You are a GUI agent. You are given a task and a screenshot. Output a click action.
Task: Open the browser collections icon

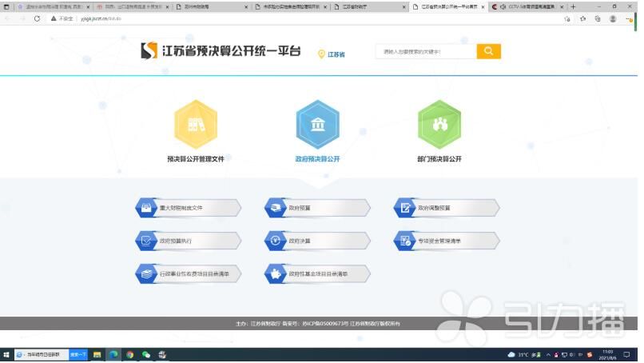click(x=598, y=19)
